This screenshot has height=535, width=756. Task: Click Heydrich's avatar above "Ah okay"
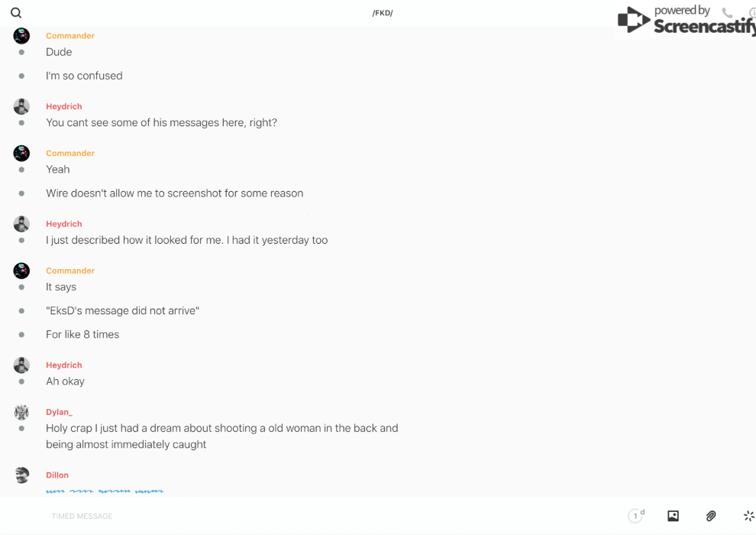(21, 365)
